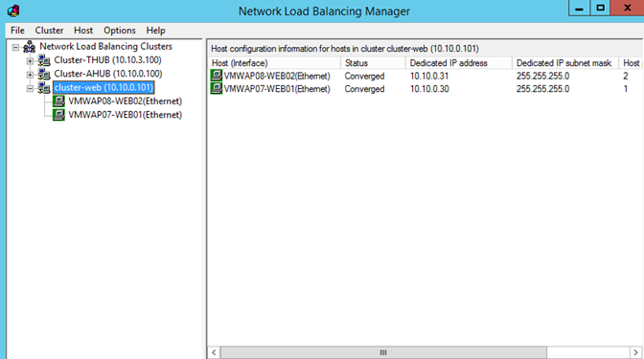Click host priority value 2
644x359 pixels.
pos(626,76)
